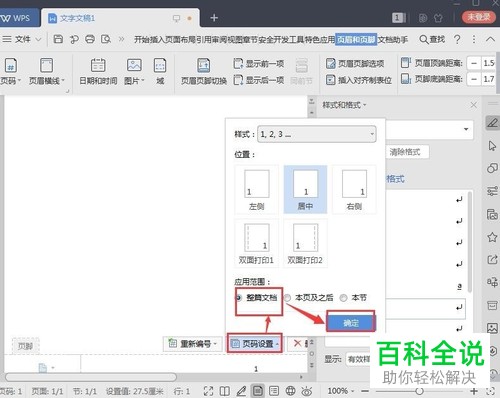Open the 页码 page number tool
Image resolution: width=500 pixels, height=398 pixels.
pyautogui.click(x=10, y=71)
